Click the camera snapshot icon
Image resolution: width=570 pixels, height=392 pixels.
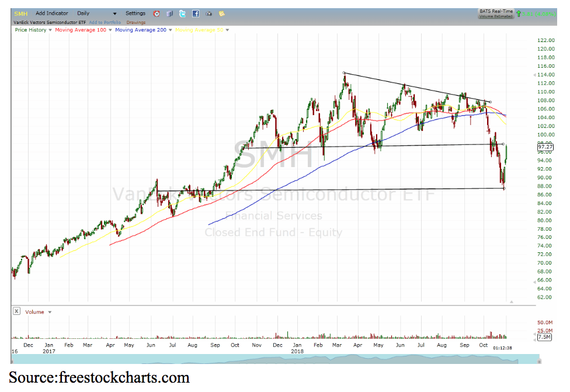point(208,13)
